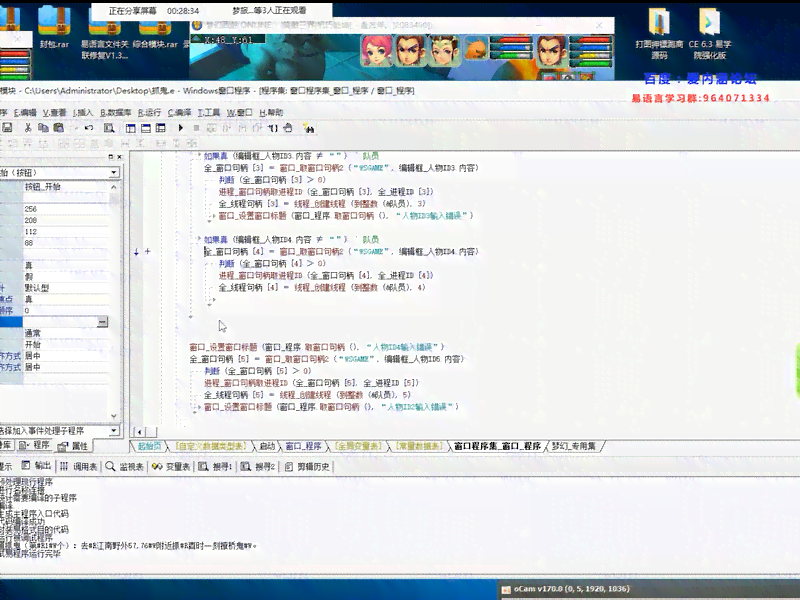Open the 监视表 panel tab

125,466
